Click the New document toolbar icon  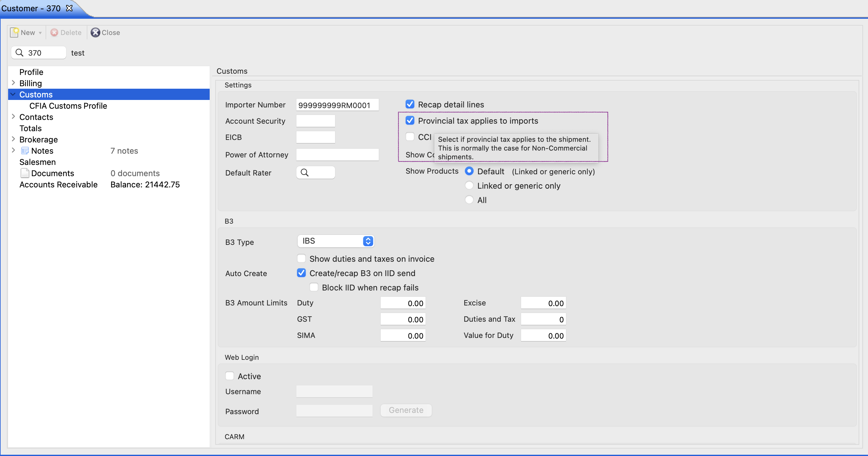pos(14,32)
